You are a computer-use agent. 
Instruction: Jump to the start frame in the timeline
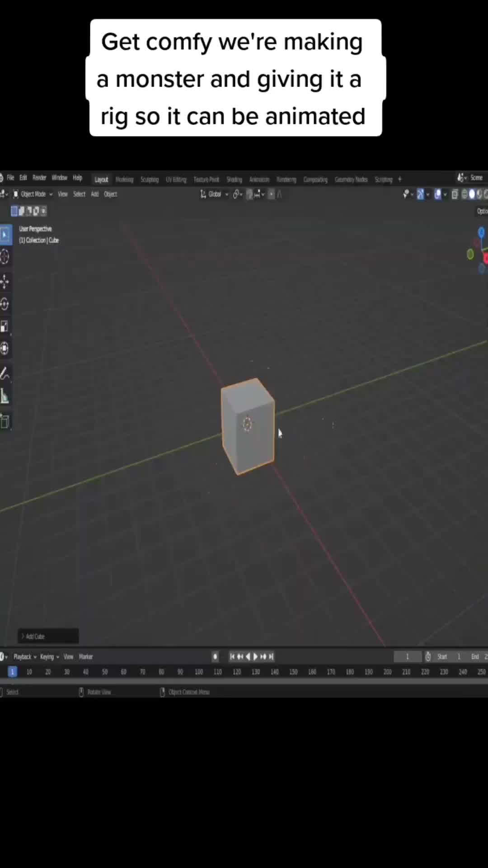pyautogui.click(x=232, y=656)
